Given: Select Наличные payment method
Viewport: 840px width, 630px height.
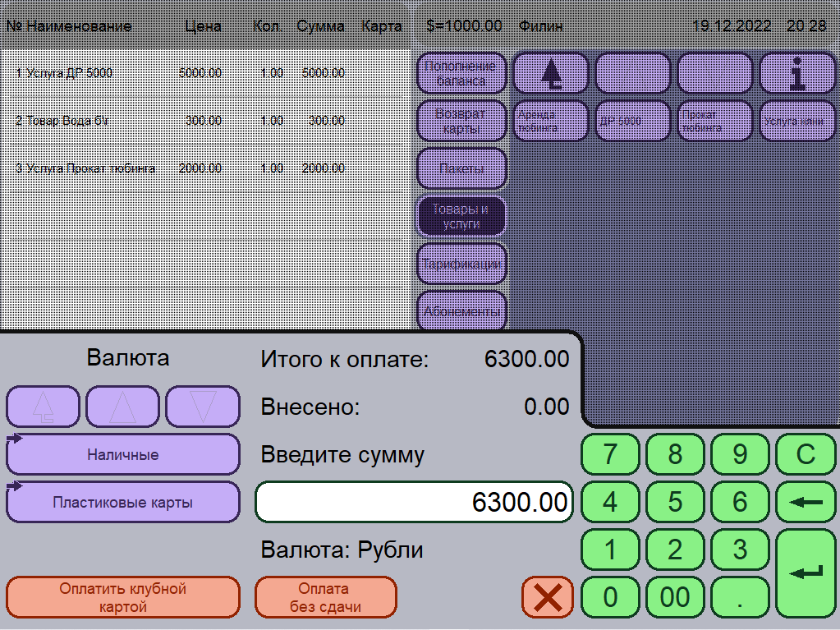Looking at the screenshot, I should pos(122,455).
